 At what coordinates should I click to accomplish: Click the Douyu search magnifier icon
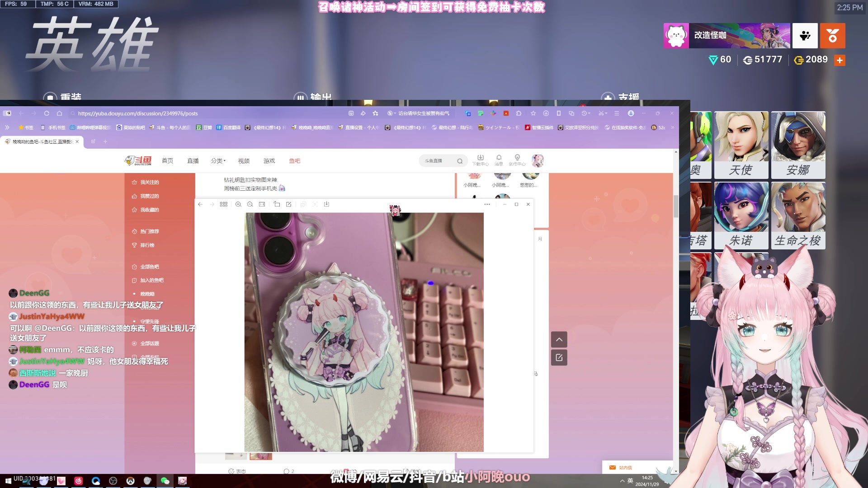point(460,161)
